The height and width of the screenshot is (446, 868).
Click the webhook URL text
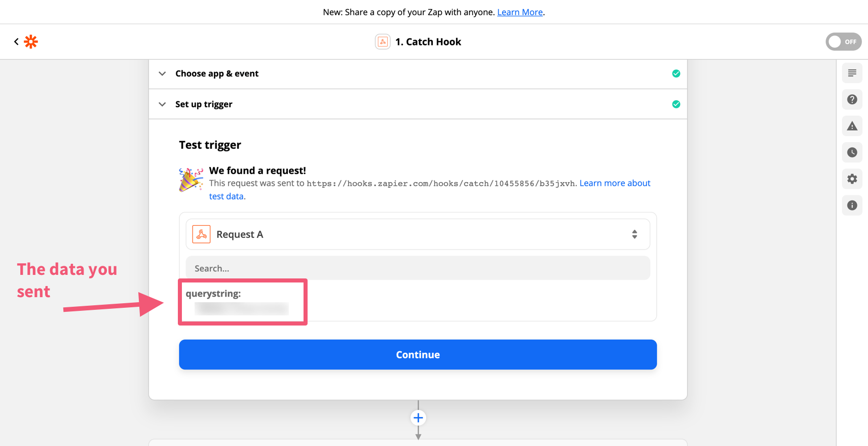441,183
